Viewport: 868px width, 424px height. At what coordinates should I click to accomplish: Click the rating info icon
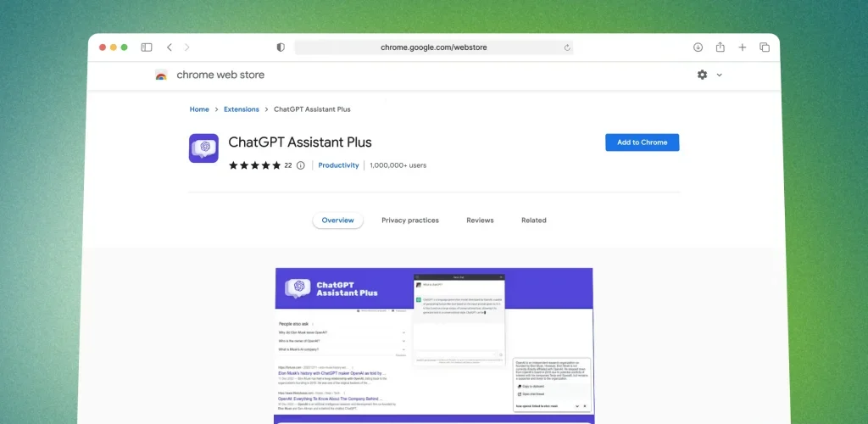(x=300, y=165)
